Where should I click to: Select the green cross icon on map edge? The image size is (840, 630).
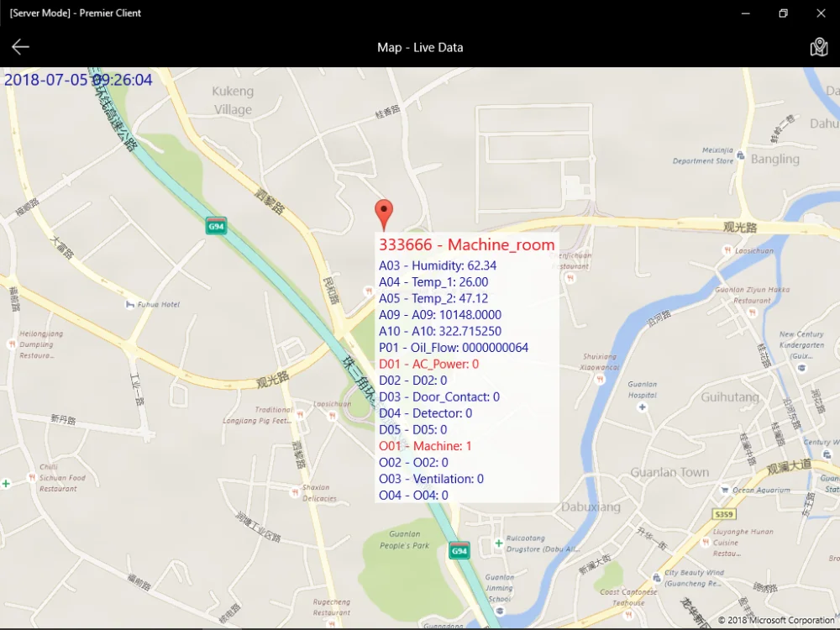pos(5,484)
